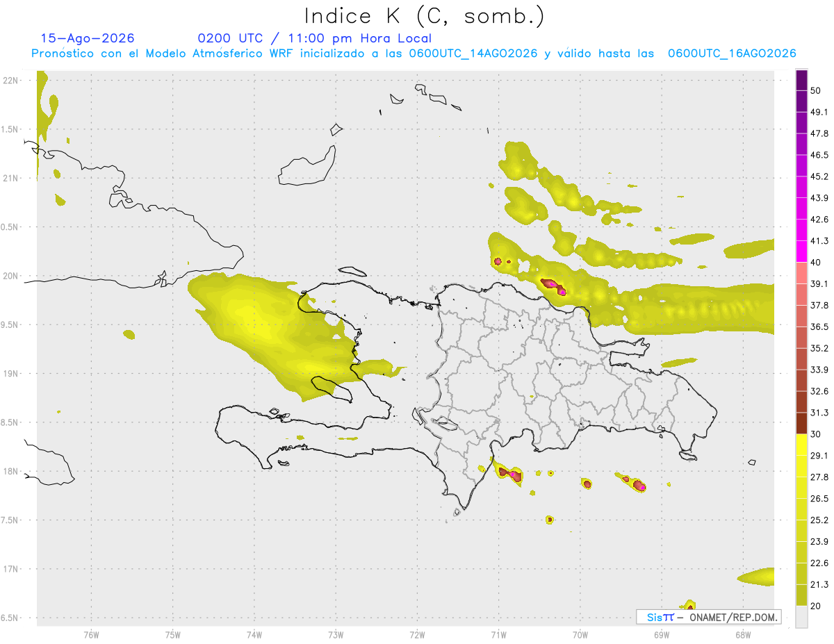
Task: Click the Pronóstico WRF model description line
Action: click(414, 53)
